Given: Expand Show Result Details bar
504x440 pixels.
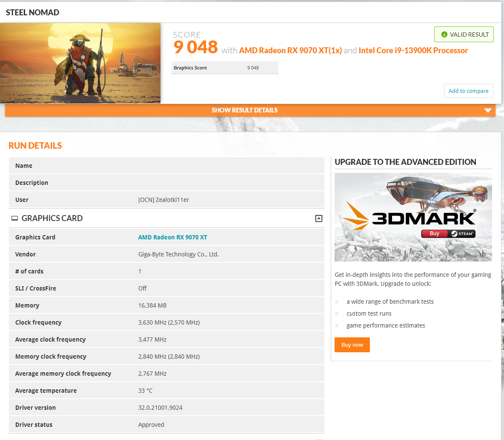Looking at the screenshot, I should (250, 110).
